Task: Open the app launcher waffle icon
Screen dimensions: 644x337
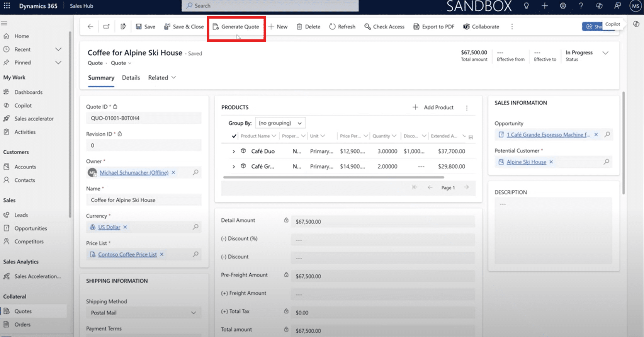Action: (7, 6)
